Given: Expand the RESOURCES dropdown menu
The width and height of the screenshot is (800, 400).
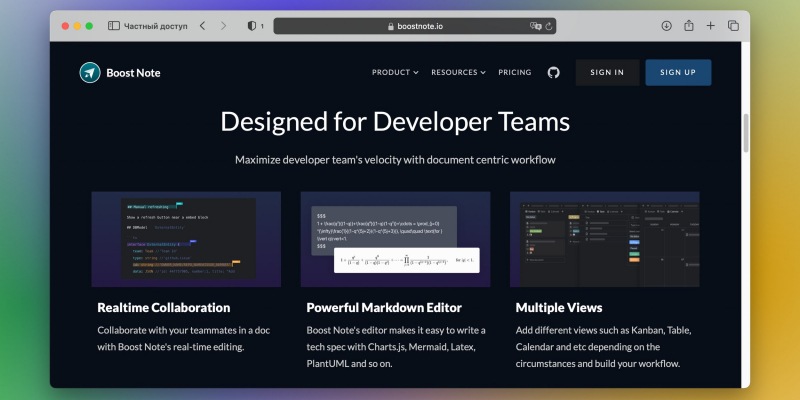Looking at the screenshot, I should click(458, 72).
